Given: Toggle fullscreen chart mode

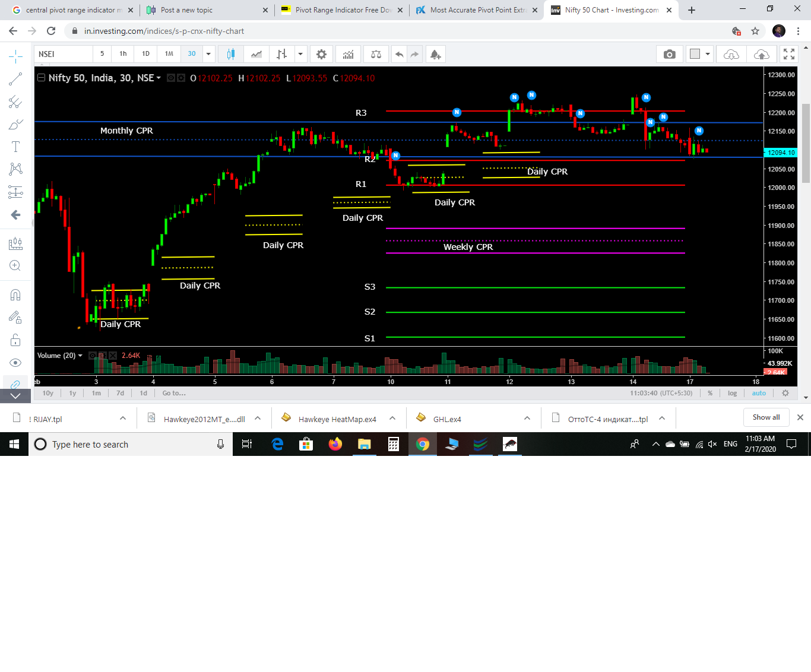Looking at the screenshot, I should (x=789, y=54).
